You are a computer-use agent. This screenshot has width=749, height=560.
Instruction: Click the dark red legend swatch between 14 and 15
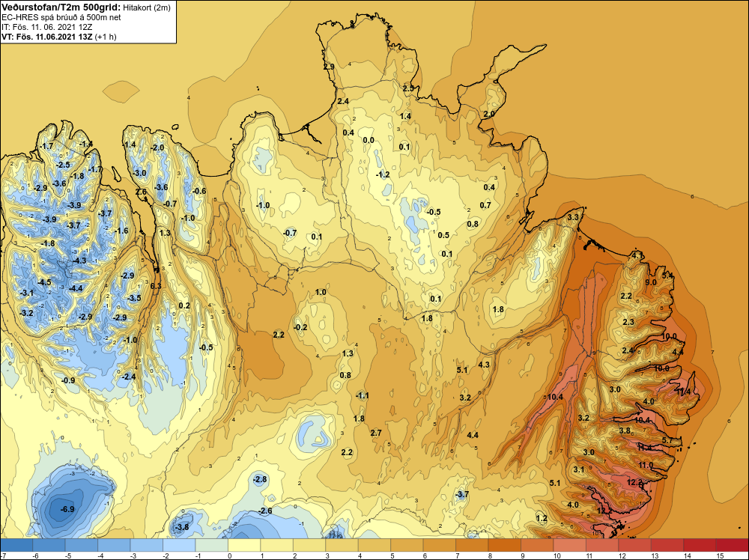700,545
